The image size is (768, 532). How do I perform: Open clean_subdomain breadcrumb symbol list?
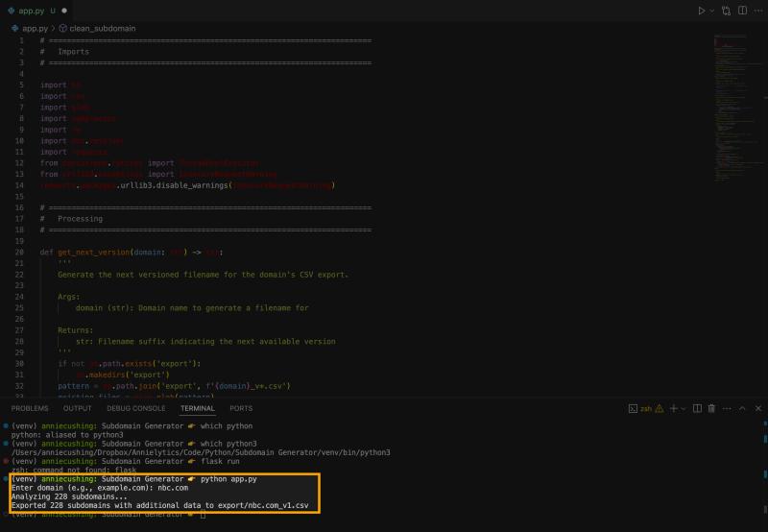(x=102, y=29)
